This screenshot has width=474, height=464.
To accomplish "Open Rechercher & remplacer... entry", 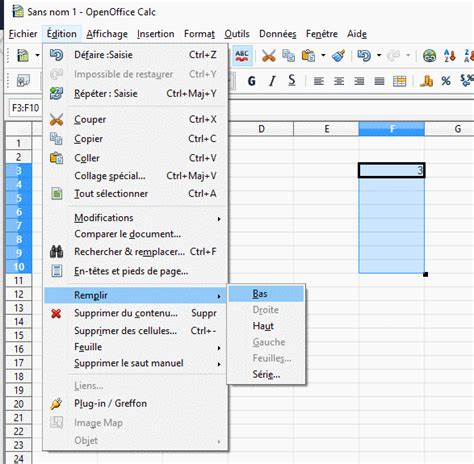I will pos(135,252).
